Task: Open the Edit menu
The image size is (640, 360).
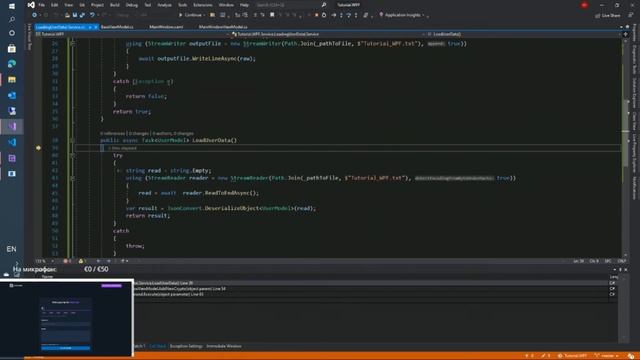Action: tap(54, 5)
